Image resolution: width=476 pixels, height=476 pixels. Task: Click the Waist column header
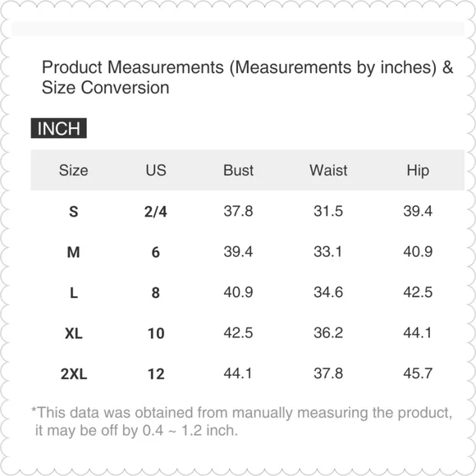[328, 171]
